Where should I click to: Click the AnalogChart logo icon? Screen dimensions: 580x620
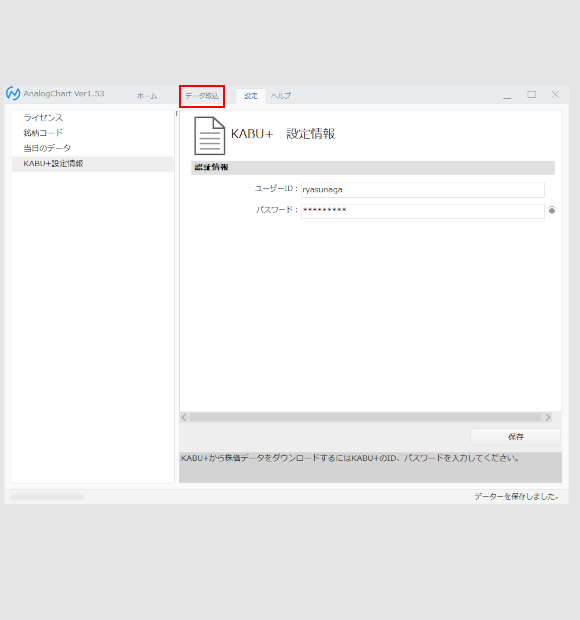13,94
